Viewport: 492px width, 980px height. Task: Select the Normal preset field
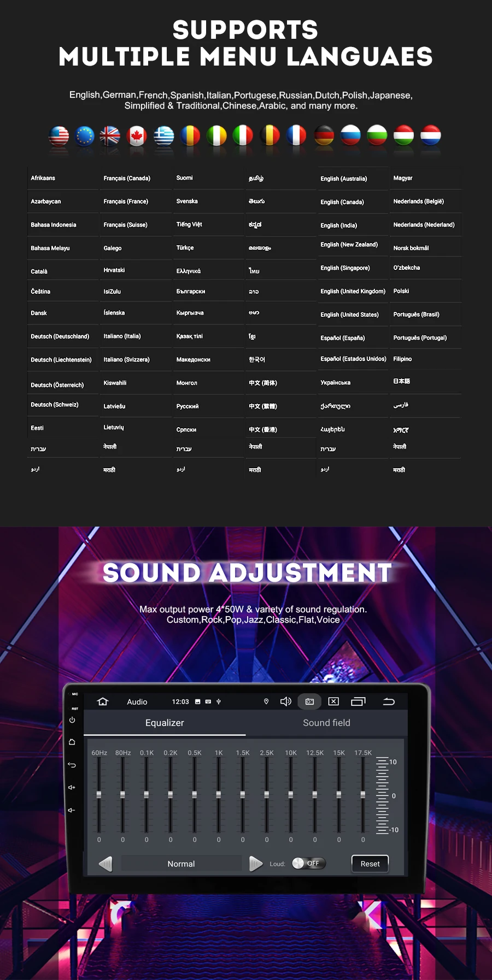[x=181, y=864]
